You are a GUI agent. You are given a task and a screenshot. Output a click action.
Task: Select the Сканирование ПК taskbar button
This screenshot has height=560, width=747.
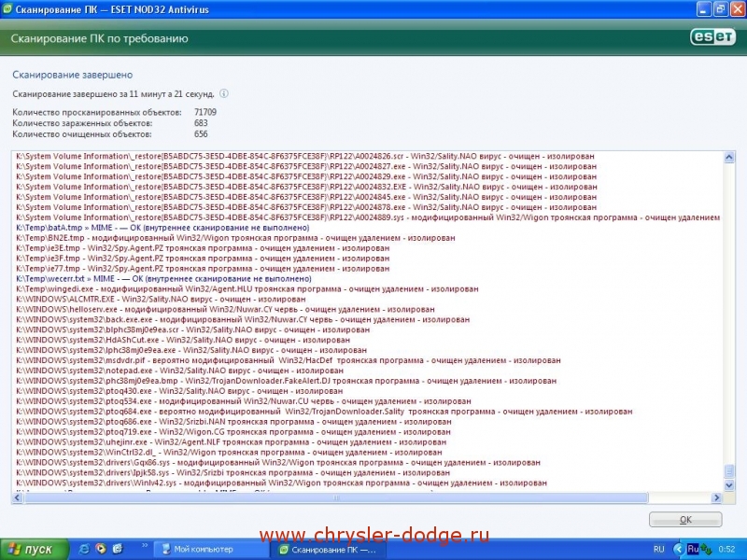pyautogui.click(x=330, y=550)
